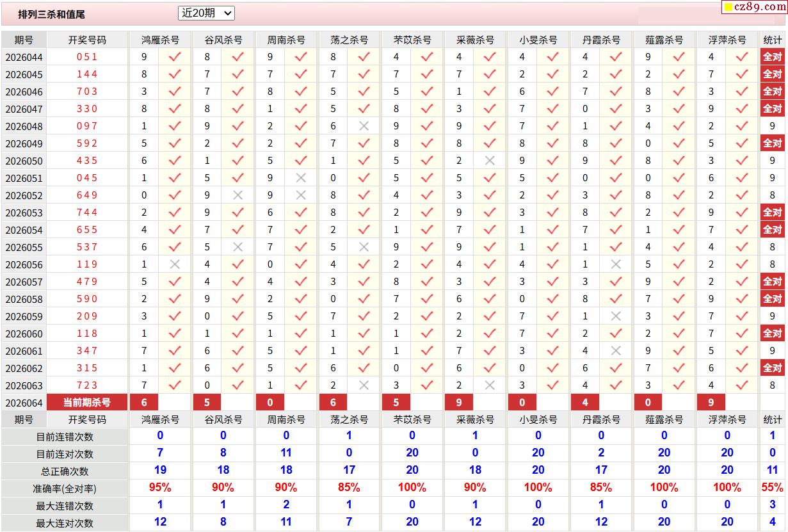788x532 pixels.
Task: Click the 目前连对次数 row label
Action: 65,454
